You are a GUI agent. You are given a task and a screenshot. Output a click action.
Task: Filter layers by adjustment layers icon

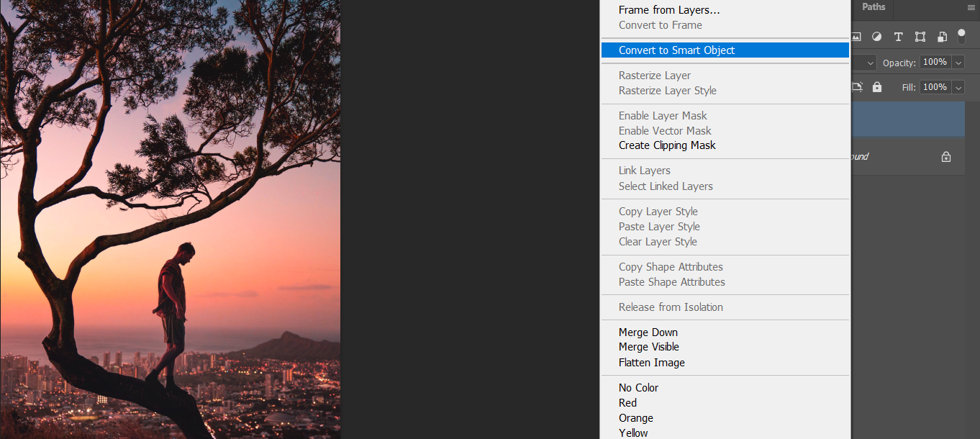876,37
